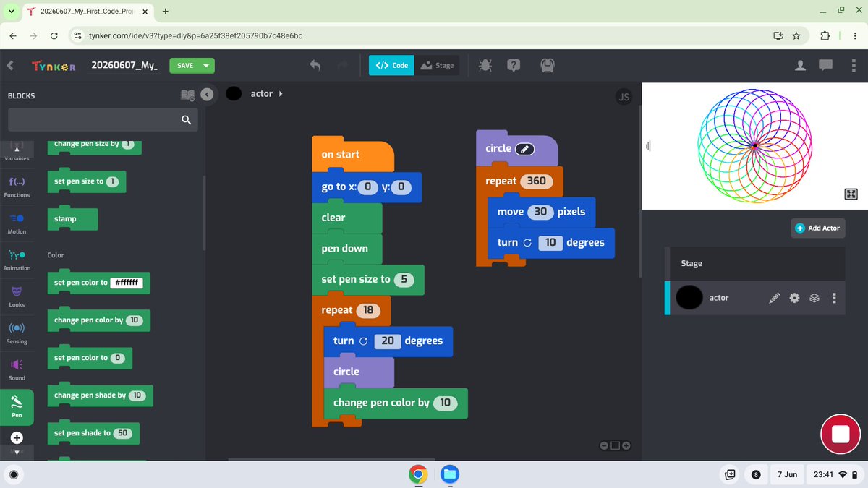This screenshot has width=868, height=488.
Task: Open the system clock 23:41 tray
Action: click(x=836, y=474)
